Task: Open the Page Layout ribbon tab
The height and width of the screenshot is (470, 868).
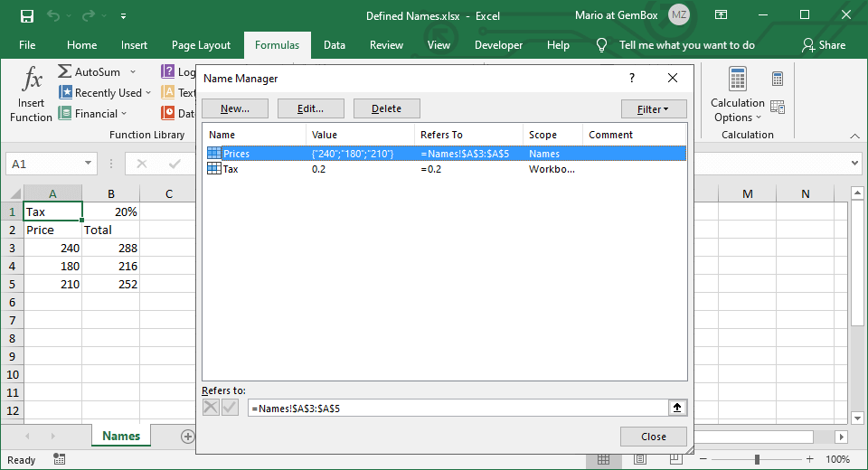Action: pyautogui.click(x=201, y=45)
